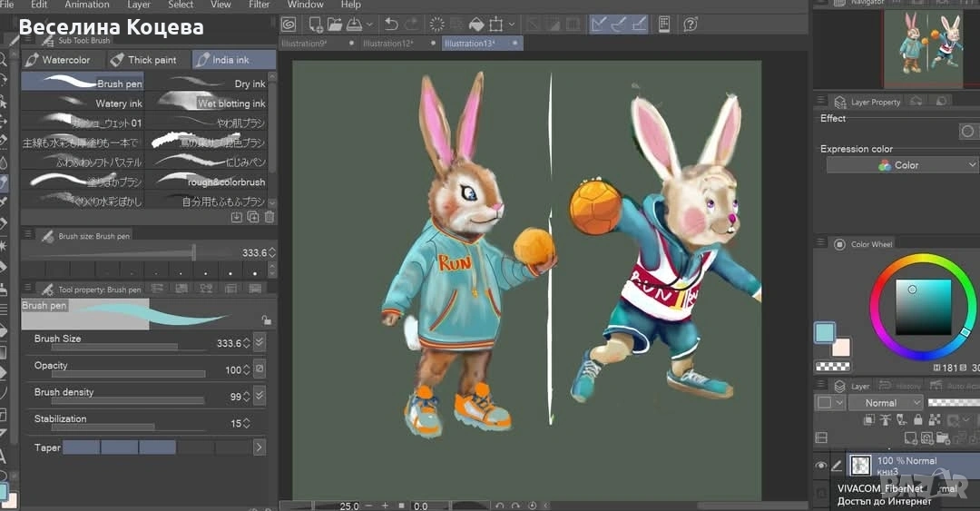
Task: Open the Normal blending mode dropdown
Action: 885,403
